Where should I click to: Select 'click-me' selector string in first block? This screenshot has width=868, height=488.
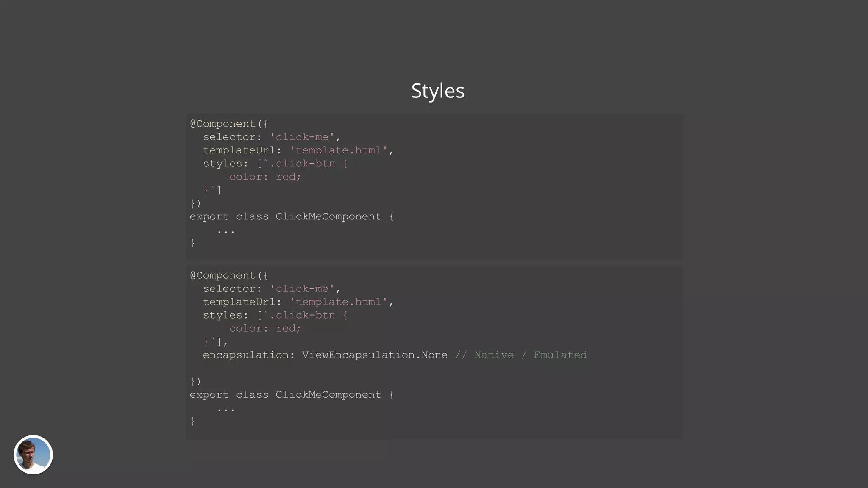coord(302,137)
